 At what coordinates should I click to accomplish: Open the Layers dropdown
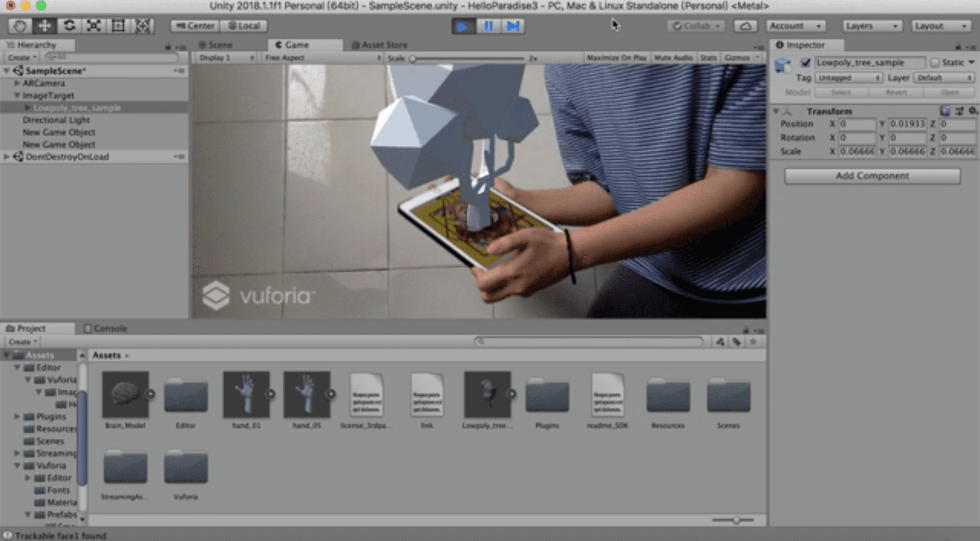click(872, 26)
